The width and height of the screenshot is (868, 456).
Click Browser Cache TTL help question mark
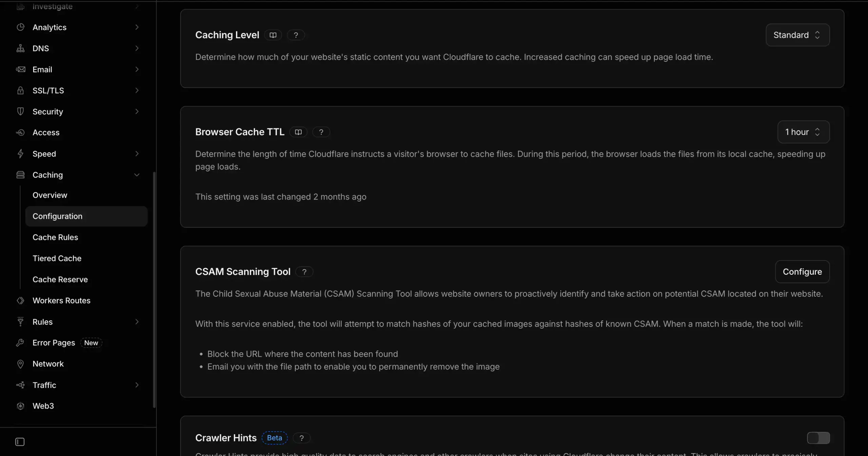click(x=321, y=132)
